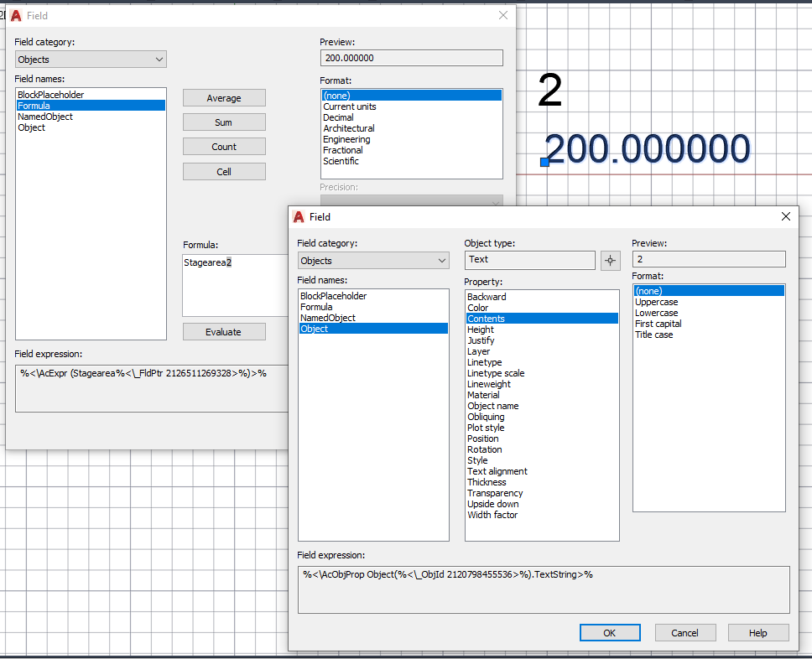Confirm with the OK button
Viewport: 812px width, 659px height.
[610, 633]
